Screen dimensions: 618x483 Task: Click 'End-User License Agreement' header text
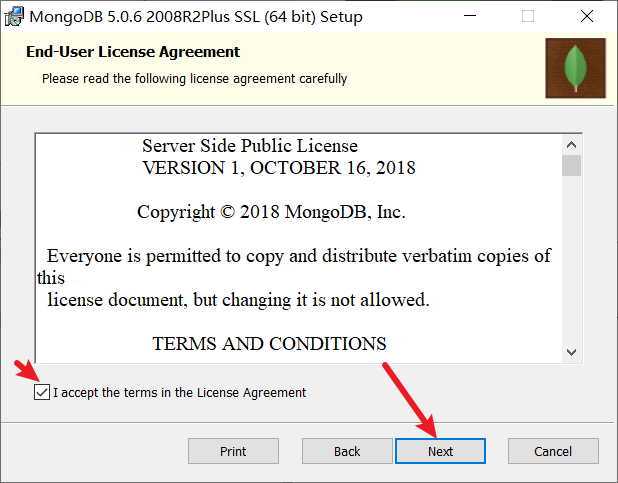tap(133, 52)
